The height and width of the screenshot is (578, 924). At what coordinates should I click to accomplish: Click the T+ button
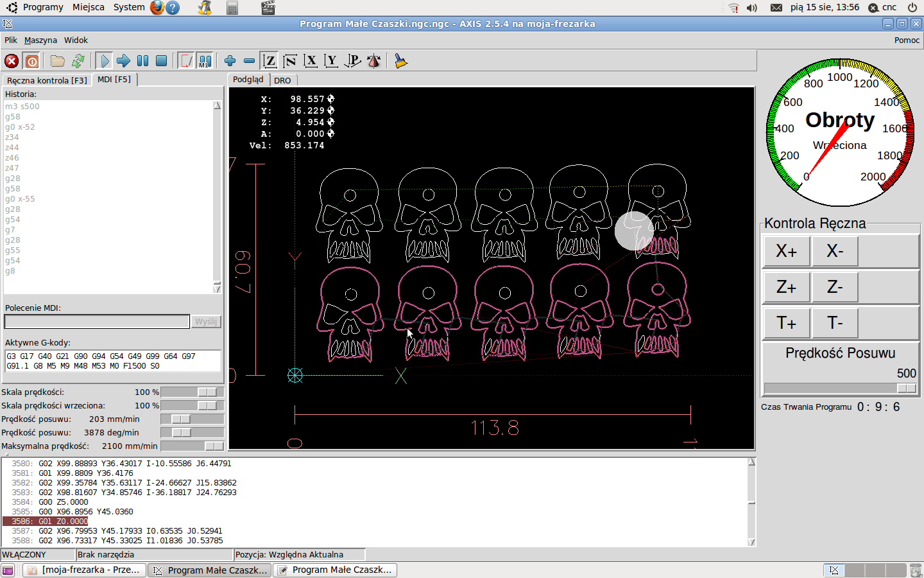pyautogui.click(x=786, y=323)
